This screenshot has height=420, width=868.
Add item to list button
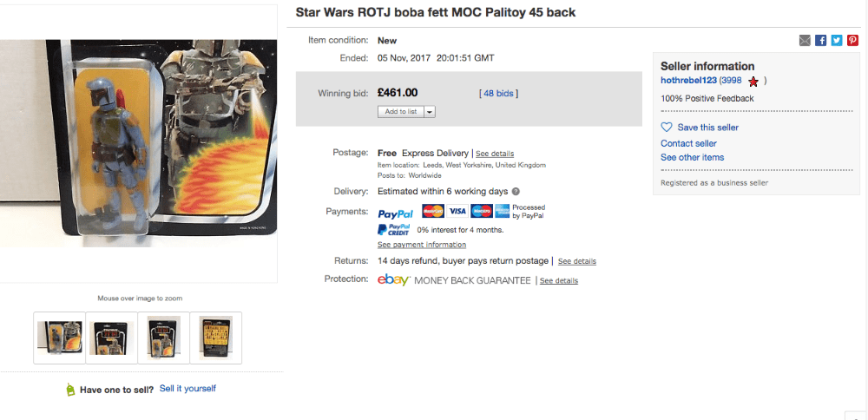pyautogui.click(x=401, y=112)
